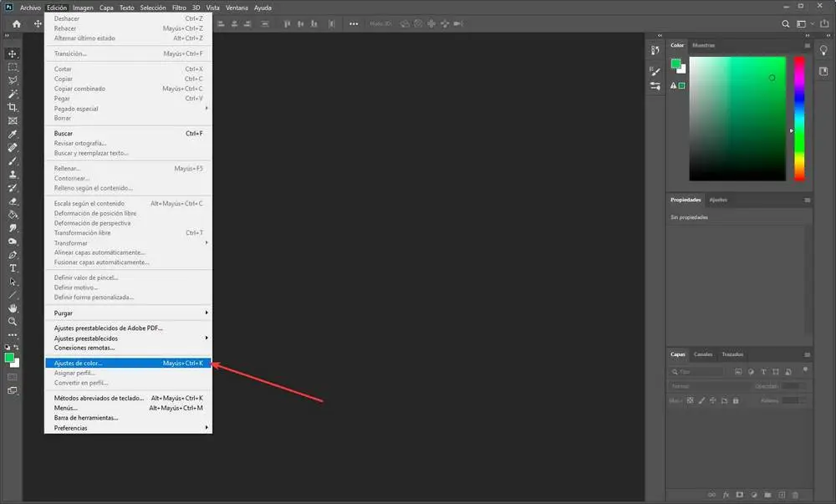Select the Eyedropper tool
Image resolution: width=836 pixels, height=504 pixels.
(x=13, y=135)
